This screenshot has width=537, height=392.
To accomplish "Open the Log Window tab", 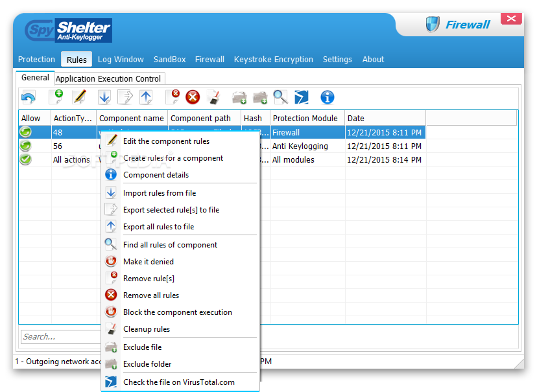I will [121, 59].
